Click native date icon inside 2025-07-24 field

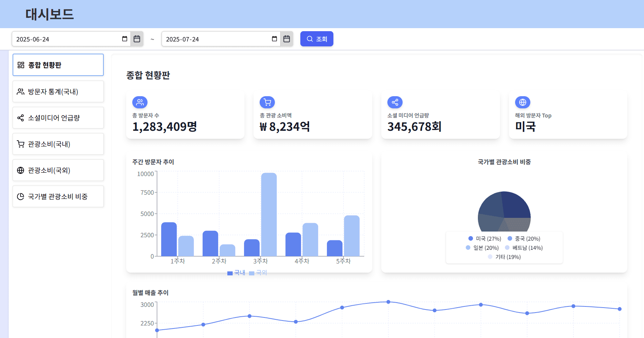pos(274,39)
